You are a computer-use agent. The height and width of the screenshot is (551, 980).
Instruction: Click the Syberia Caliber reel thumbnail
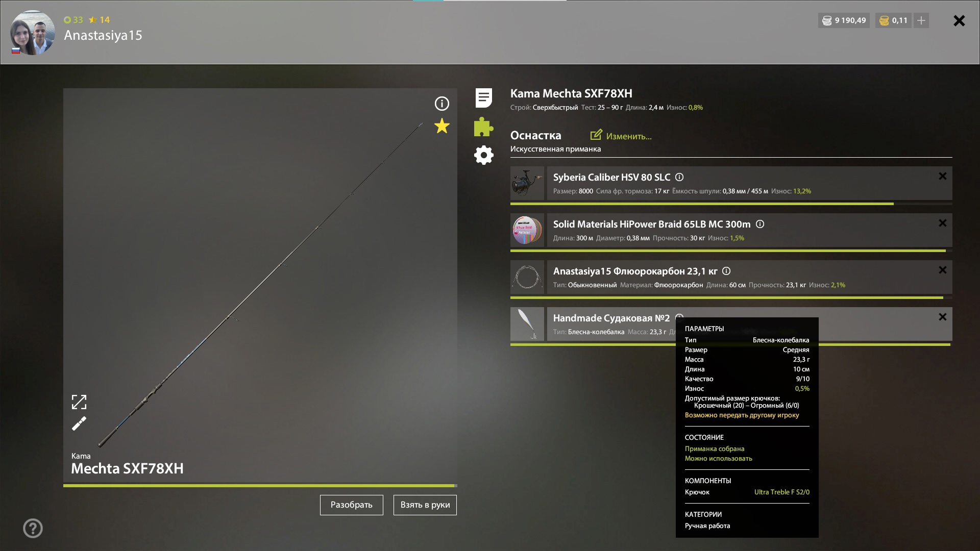pyautogui.click(x=527, y=183)
